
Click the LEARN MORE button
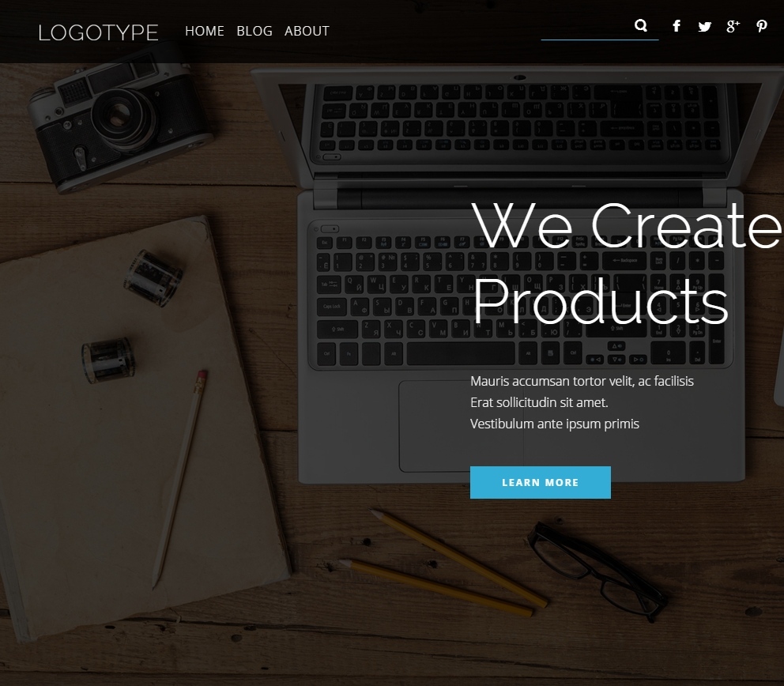(541, 483)
